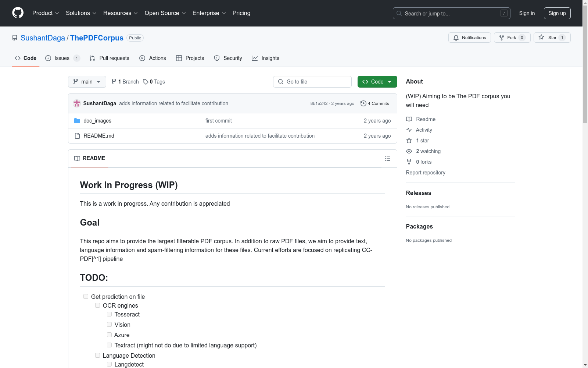Open the 'first commit' message link
The width and height of the screenshot is (588, 368).
point(219,121)
